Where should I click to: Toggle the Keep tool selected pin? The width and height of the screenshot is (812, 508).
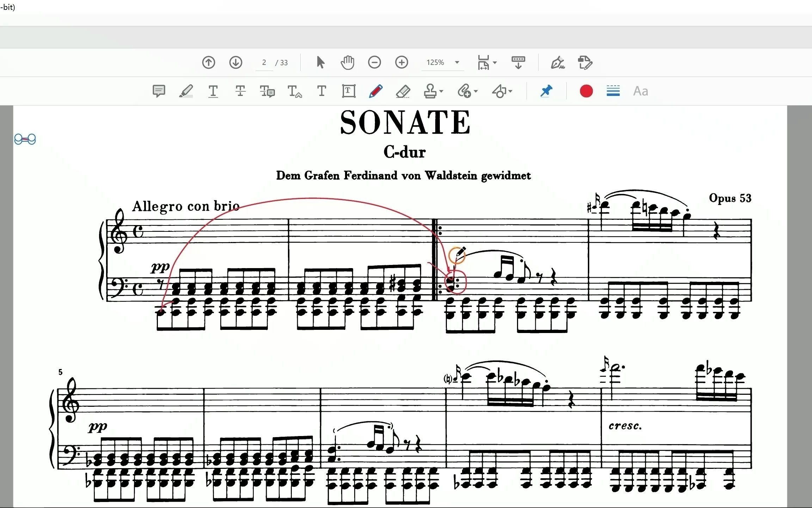pos(546,91)
